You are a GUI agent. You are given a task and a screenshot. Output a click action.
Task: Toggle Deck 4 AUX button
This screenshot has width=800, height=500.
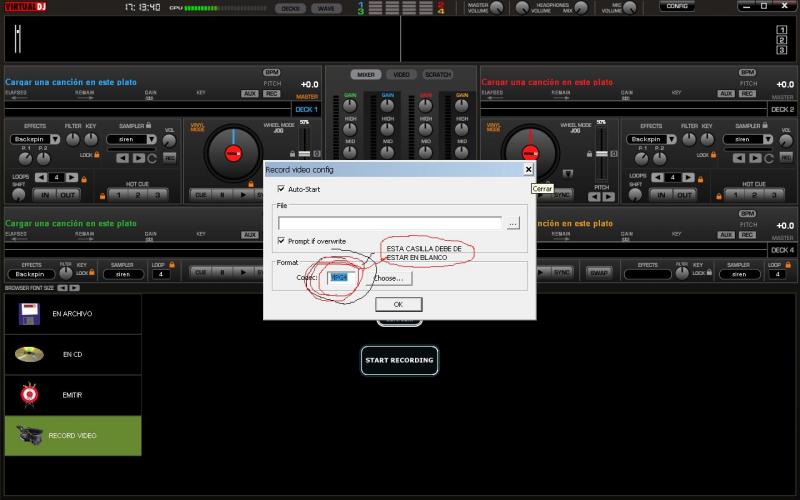click(x=726, y=235)
